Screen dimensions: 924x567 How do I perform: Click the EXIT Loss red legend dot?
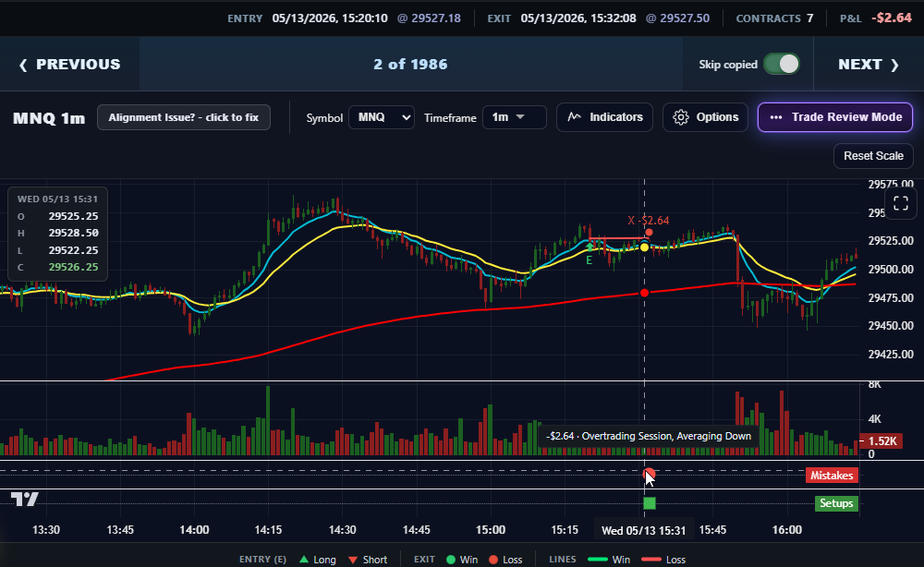click(x=493, y=560)
